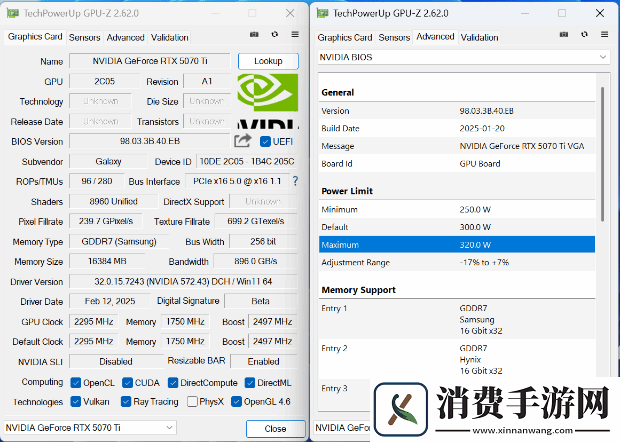Open the GPU selector dropdown in left window
Screen dimensions: 620x442
[91, 428]
